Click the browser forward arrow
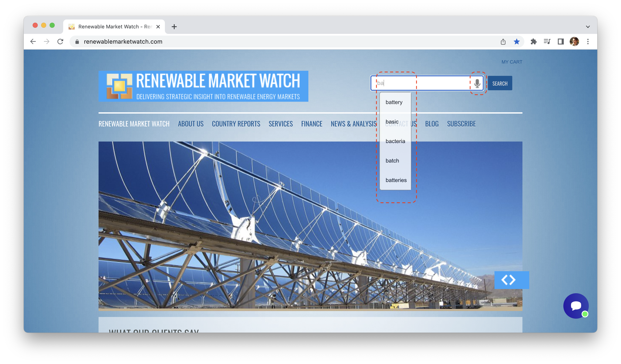Viewport: 621px width, 364px height. pyautogui.click(x=47, y=41)
